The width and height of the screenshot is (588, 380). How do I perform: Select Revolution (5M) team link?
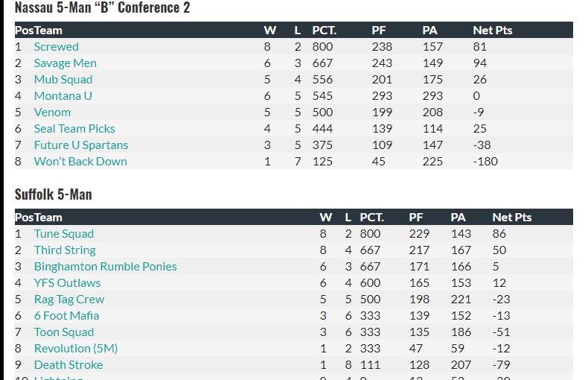[x=76, y=348]
